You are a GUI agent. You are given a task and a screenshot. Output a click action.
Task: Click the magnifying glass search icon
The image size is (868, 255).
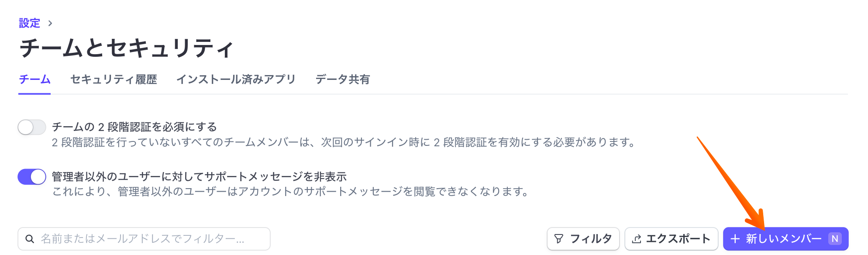[30, 239]
